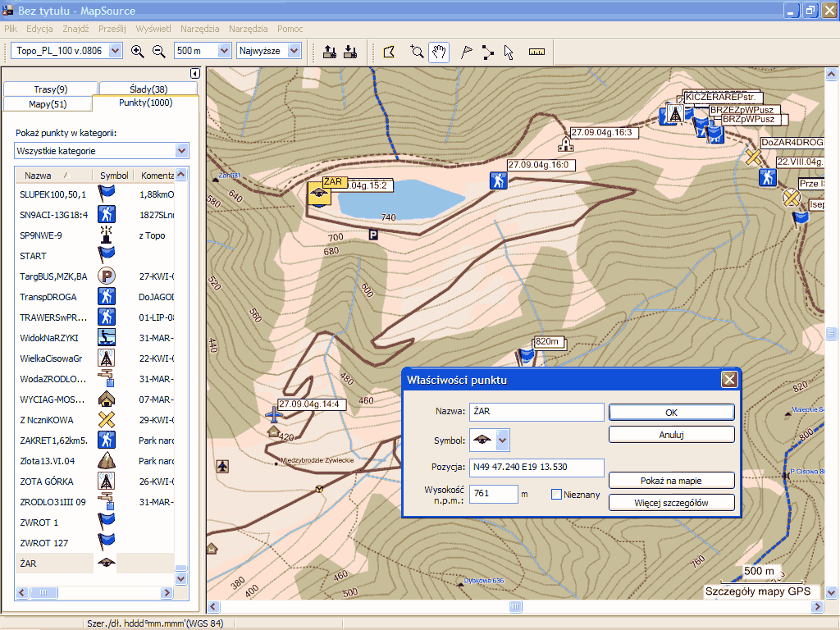
Task: Click the send to device icon
Action: coord(330,52)
